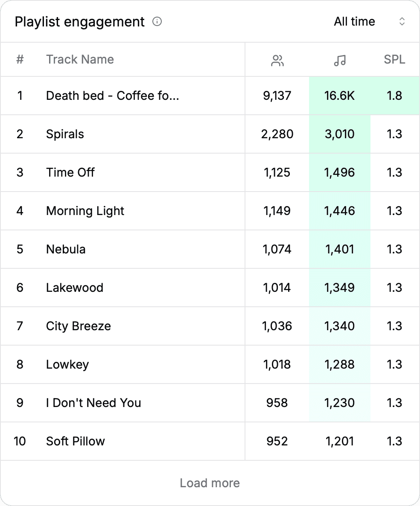
Task: Open the Lowkey track
Action: click(x=67, y=364)
